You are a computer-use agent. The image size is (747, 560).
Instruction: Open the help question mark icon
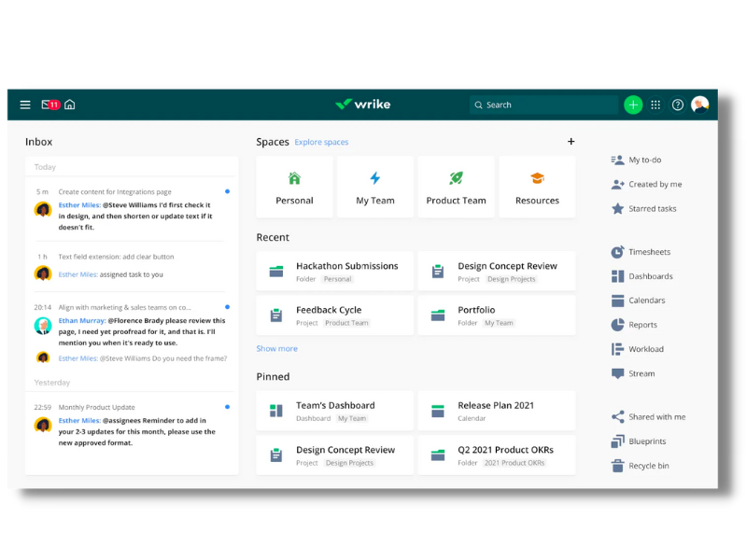pyautogui.click(x=678, y=105)
